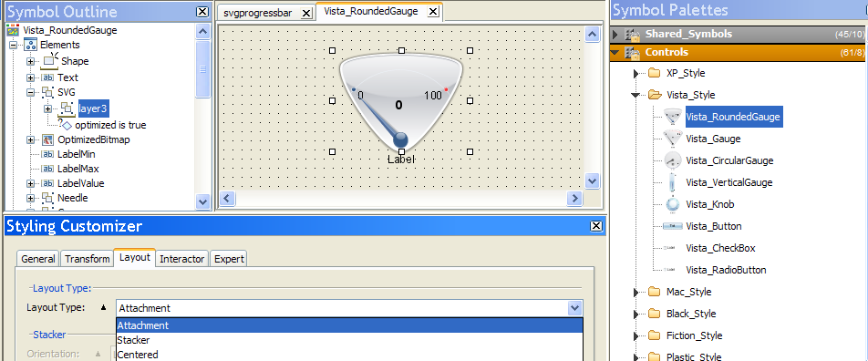Choose Centered from the layout list
Image resolution: width=868 pixels, height=361 pixels.
coord(138,355)
